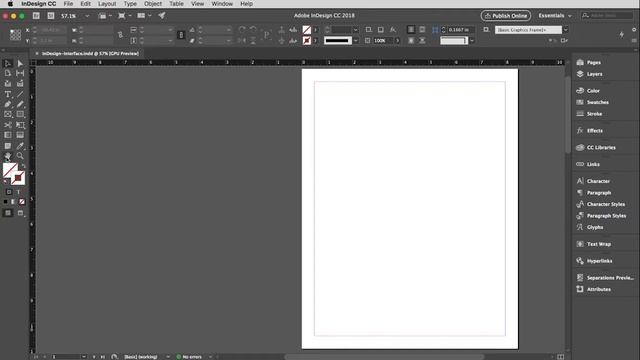
Task: Click the Publish Online button
Action: point(505,16)
